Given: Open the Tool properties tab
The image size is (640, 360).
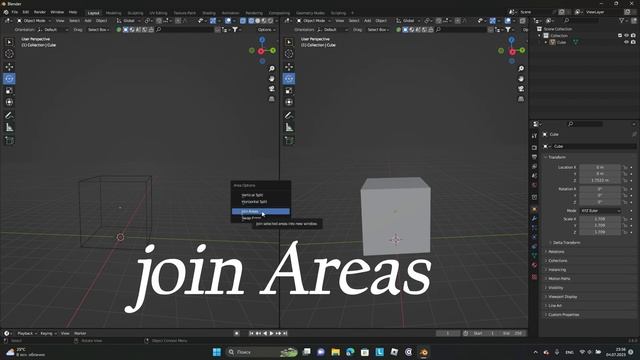Looking at the screenshot, I should click(534, 136).
